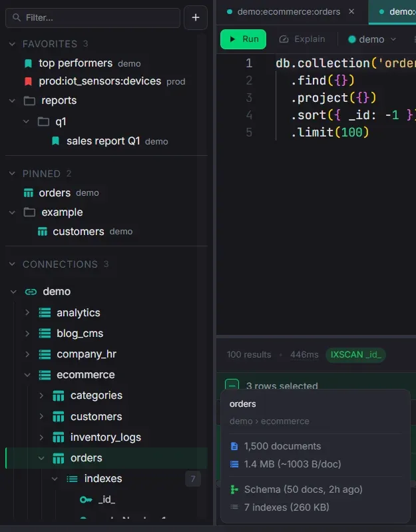
Task: Click the bookmark icon for sales report Q1
Action: coord(56,140)
